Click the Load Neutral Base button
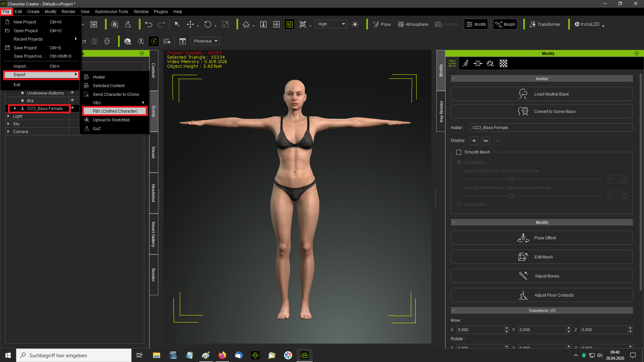 (x=542, y=94)
